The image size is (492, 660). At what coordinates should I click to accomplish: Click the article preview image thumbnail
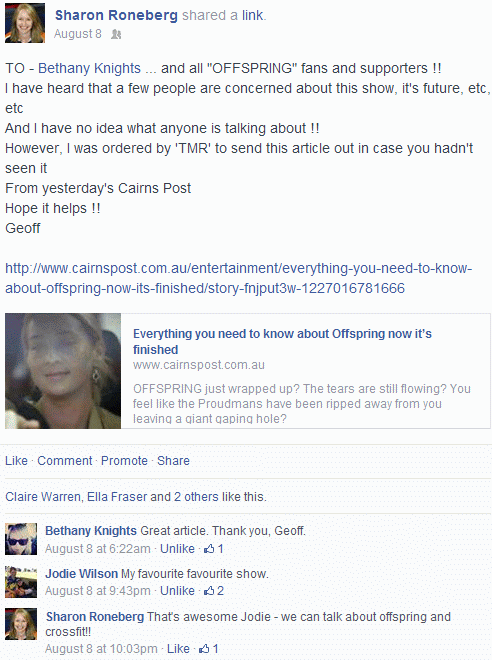[x=63, y=371]
